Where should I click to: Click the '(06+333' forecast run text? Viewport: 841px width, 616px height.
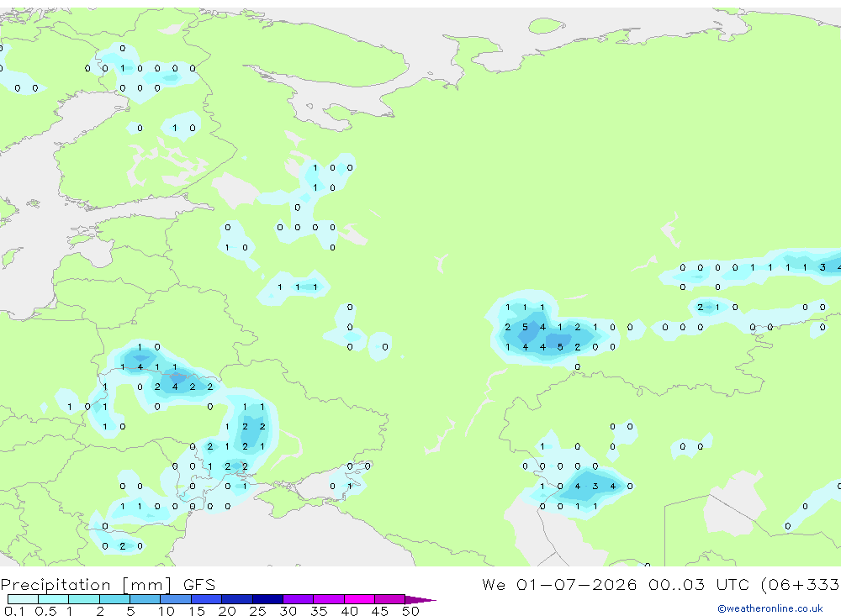[x=801, y=584]
